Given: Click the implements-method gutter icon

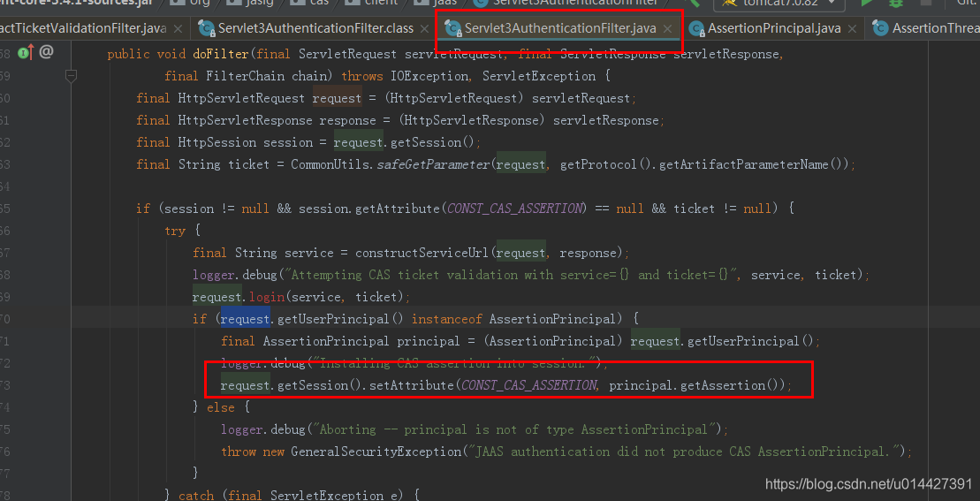Looking at the screenshot, I should tap(25, 53).
